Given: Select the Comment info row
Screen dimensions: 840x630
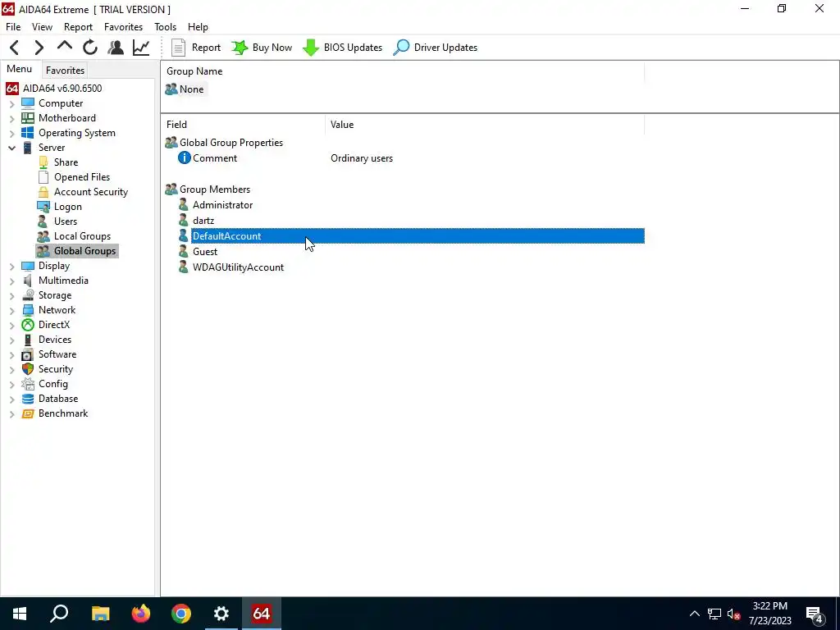Looking at the screenshot, I should (405, 158).
